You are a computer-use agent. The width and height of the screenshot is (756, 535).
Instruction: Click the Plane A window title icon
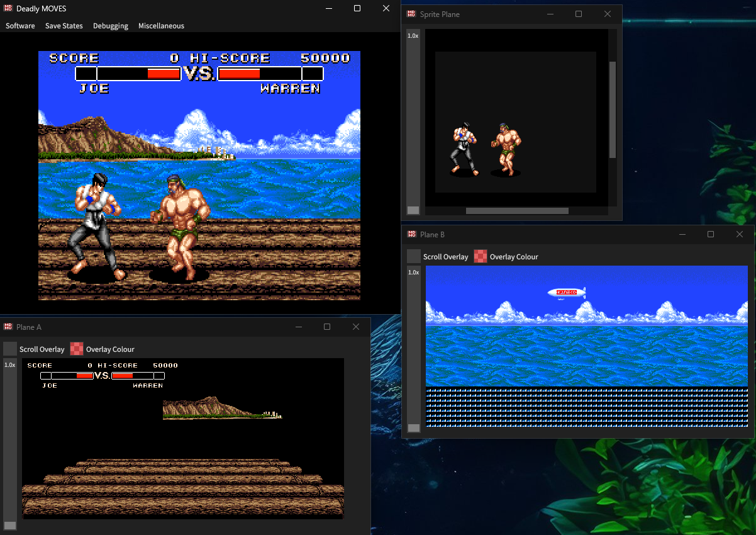8,327
